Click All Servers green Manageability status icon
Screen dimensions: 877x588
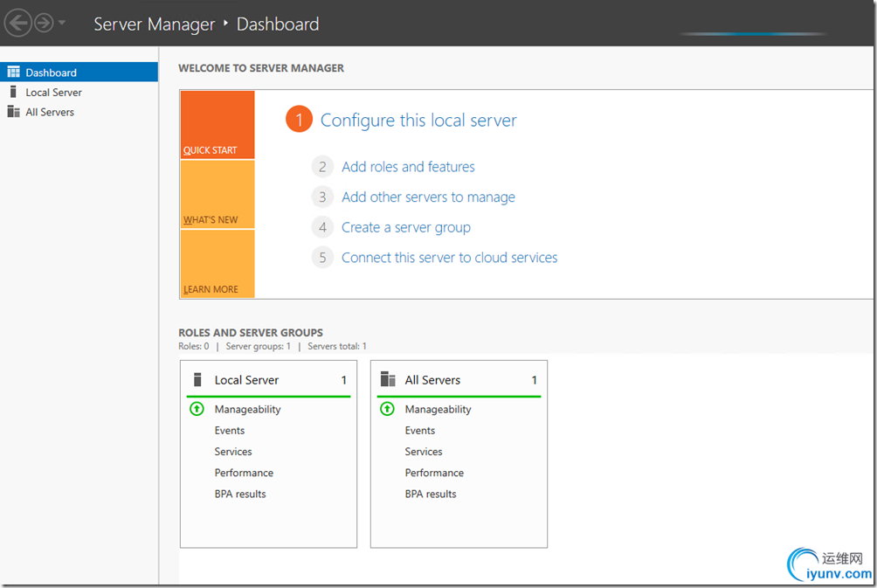click(x=387, y=409)
